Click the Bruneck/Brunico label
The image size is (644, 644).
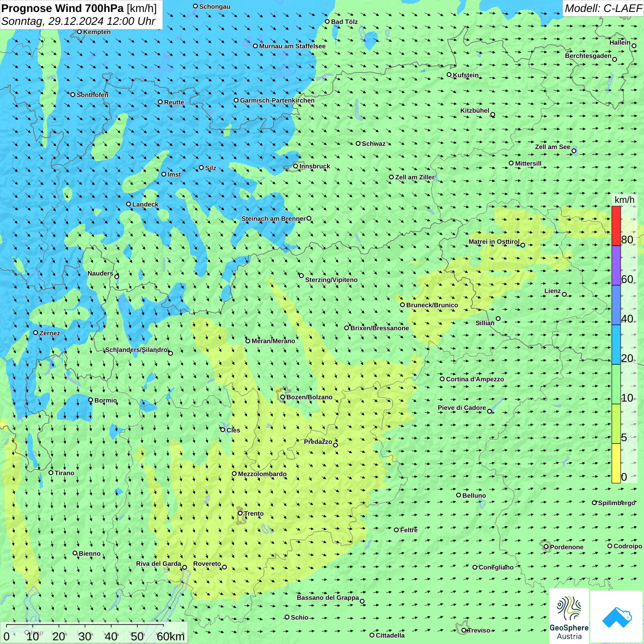point(432,305)
